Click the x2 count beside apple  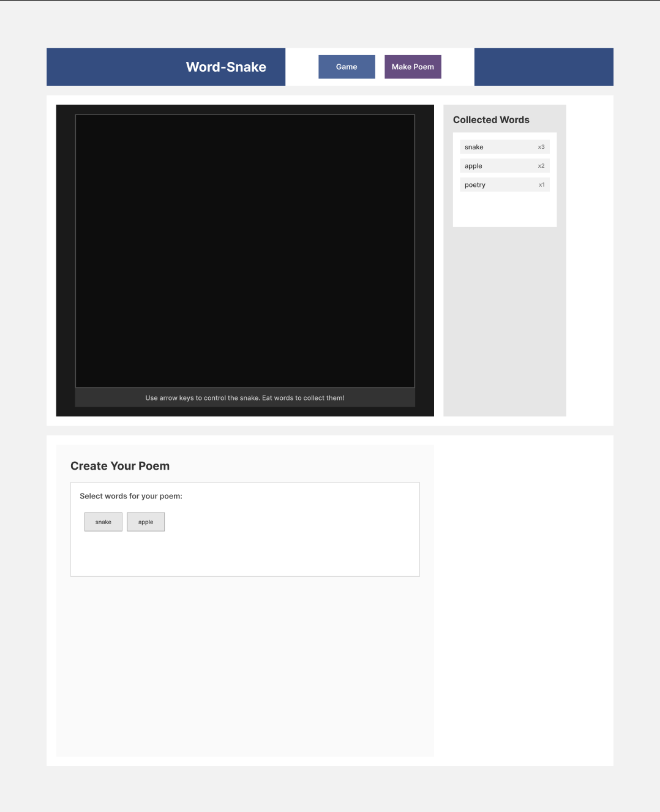541,166
